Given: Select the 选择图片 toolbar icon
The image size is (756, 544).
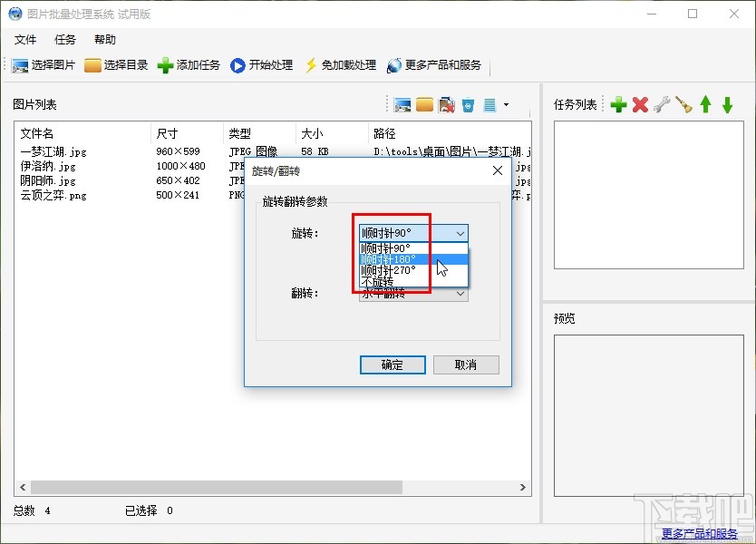Looking at the screenshot, I should click(x=21, y=64).
